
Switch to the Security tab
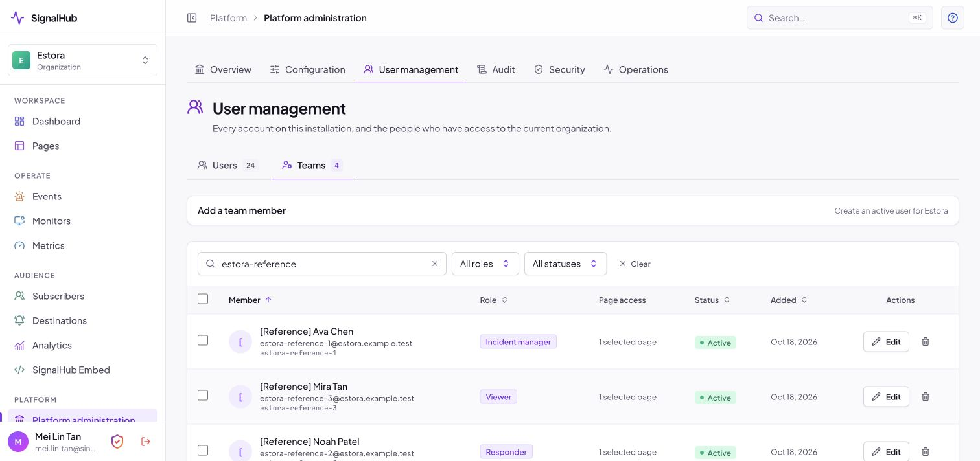point(559,69)
